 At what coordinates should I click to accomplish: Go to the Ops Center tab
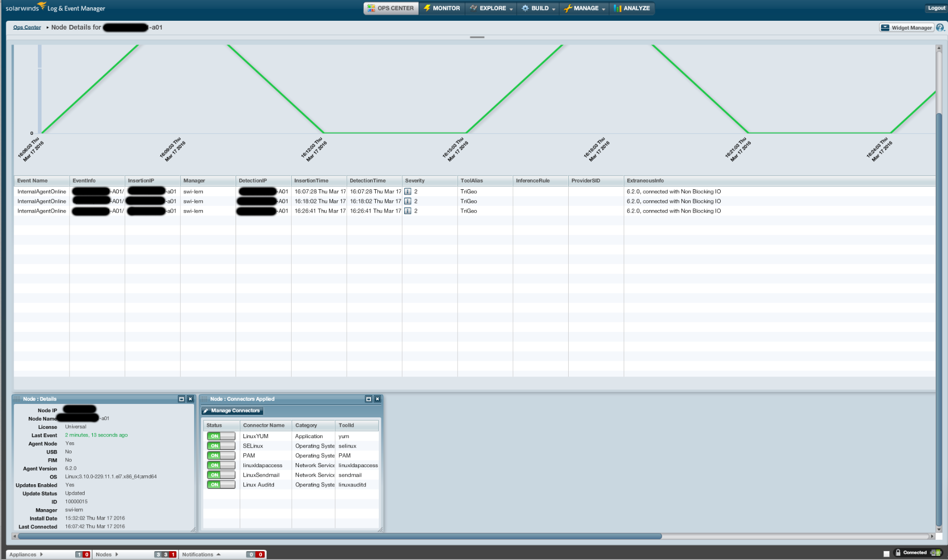click(391, 8)
